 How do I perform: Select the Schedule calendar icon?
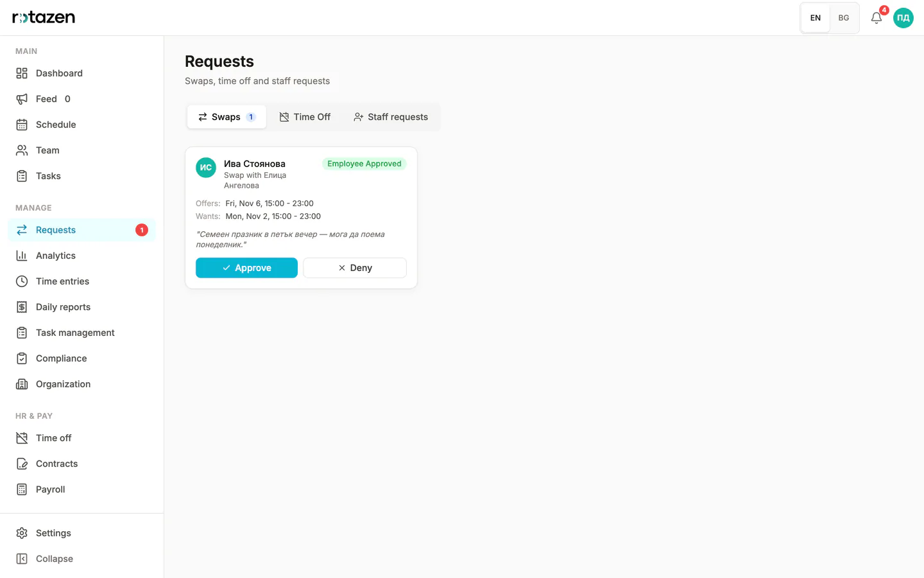click(x=22, y=125)
